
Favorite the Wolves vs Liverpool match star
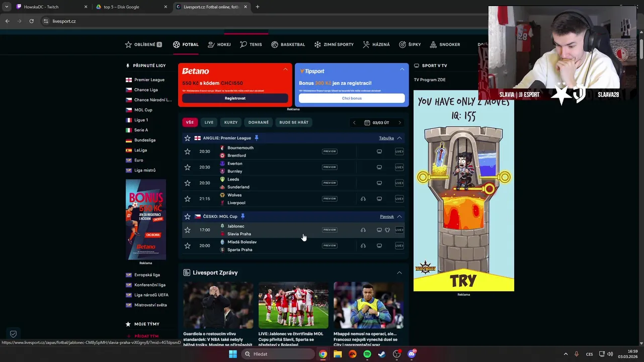pos(187,199)
